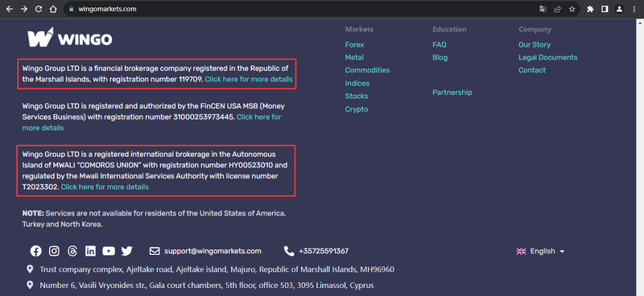
Task: Open Wingo Twitter profile
Action: [127, 251]
